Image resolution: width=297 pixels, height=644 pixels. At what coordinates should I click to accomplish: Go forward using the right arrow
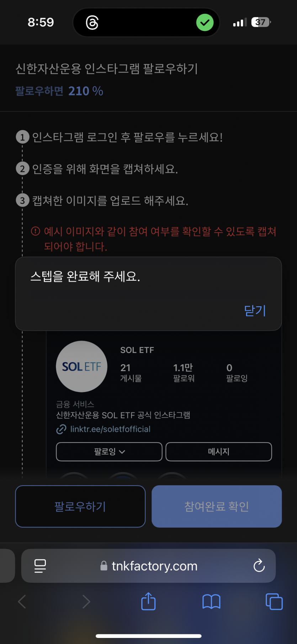[86, 602]
